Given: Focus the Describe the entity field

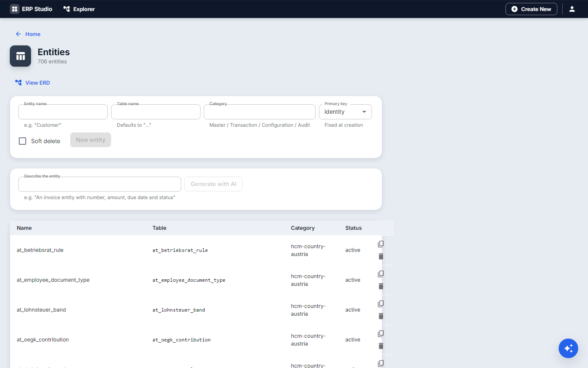Looking at the screenshot, I should [x=100, y=184].
